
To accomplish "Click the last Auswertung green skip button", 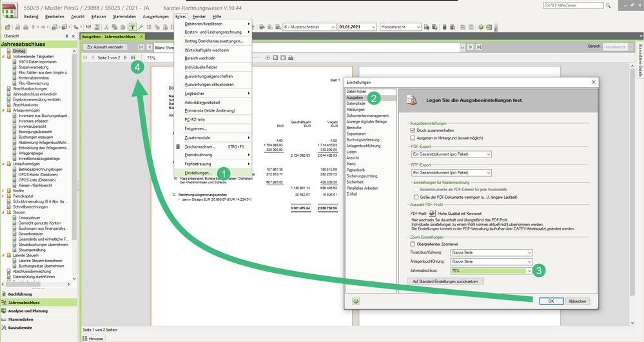I will pyautogui.click(x=479, y=47).
